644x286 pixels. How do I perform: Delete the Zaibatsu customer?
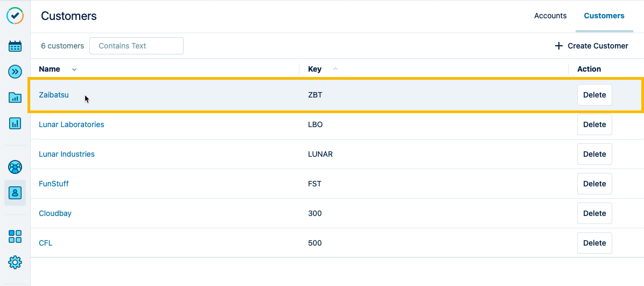pyautogui.click(x=594, y=95)
